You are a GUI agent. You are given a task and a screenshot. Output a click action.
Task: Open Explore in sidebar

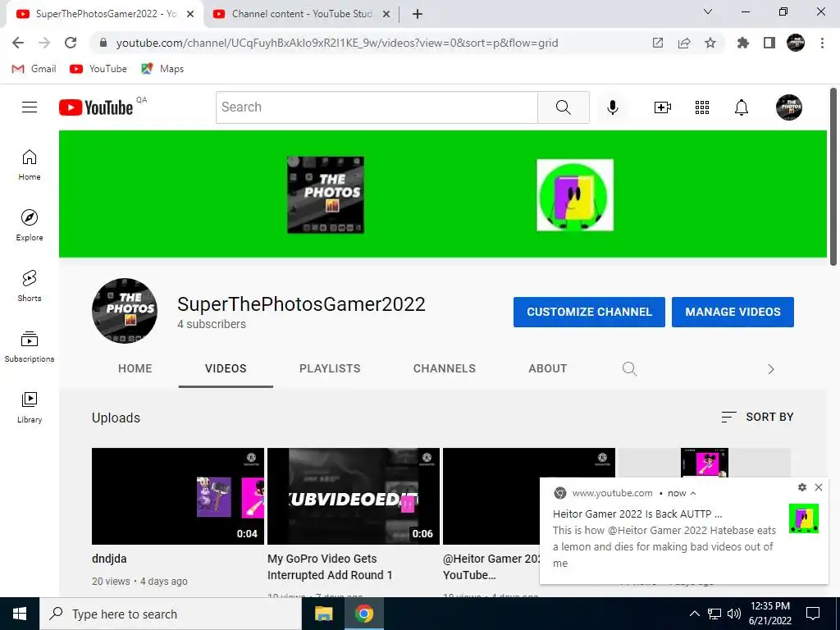(x=30, y=226)
